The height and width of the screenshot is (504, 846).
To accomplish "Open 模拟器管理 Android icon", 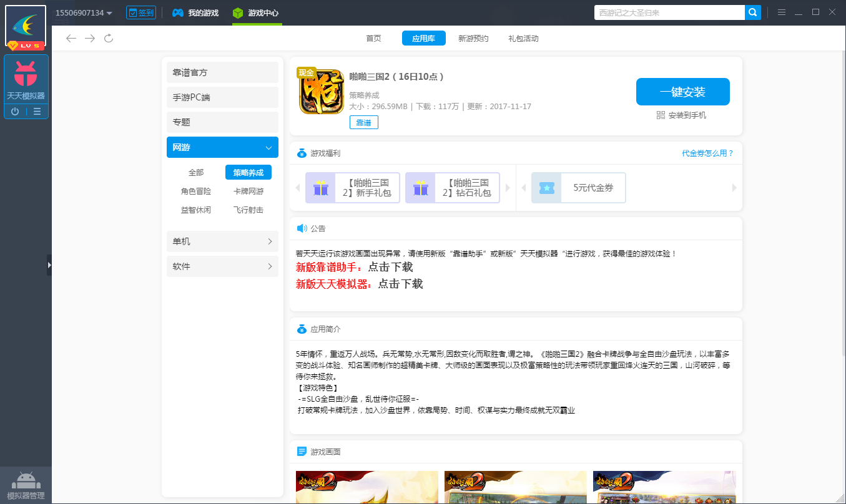I will pos(26,481).
